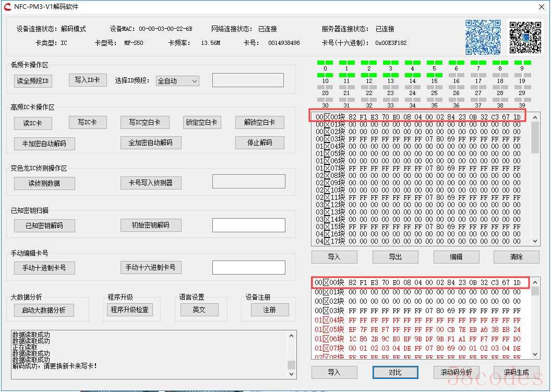Click the 手动十进制卡号 button

coord(44,268)
